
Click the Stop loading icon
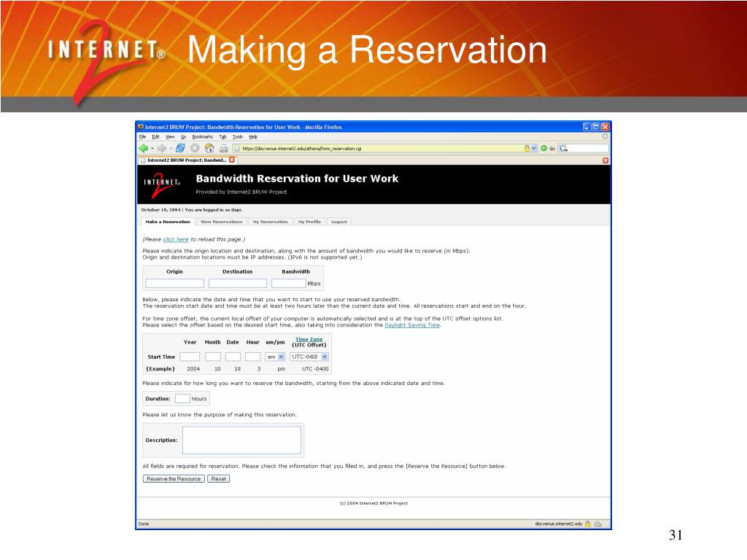tap(195, 149)
